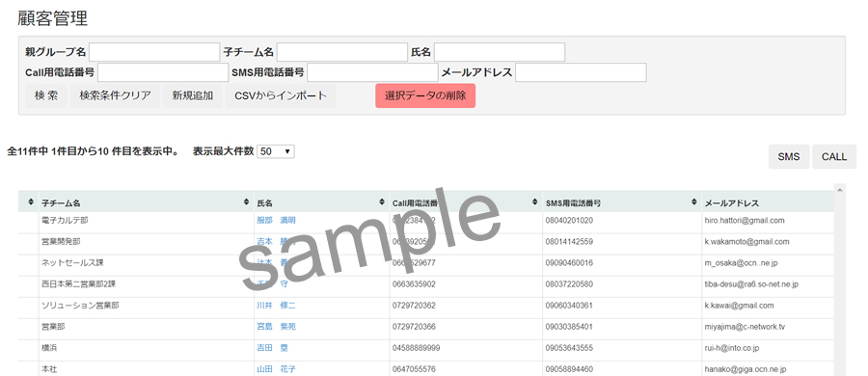Image resolution: width=868 pixels, height=376 pixels.
Task: Open customer link 宮島 紫苑
Action: pyautogui.click(x=276, y=327)
